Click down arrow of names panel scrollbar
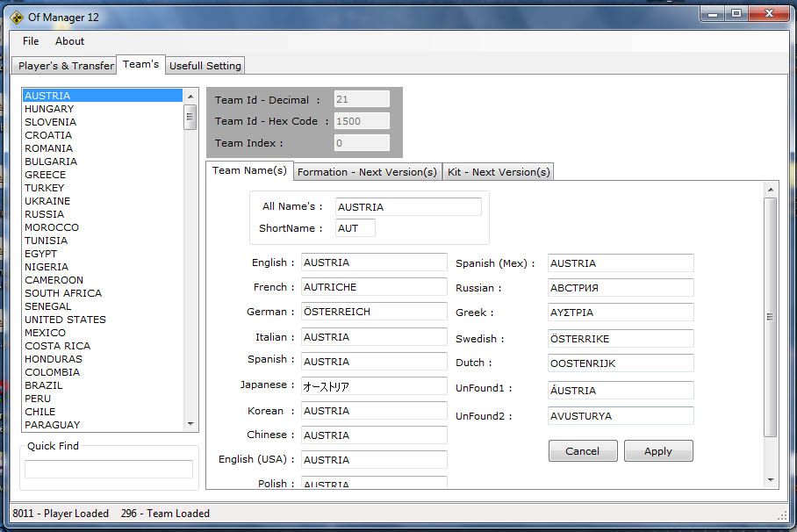 (x=771, y=480)
